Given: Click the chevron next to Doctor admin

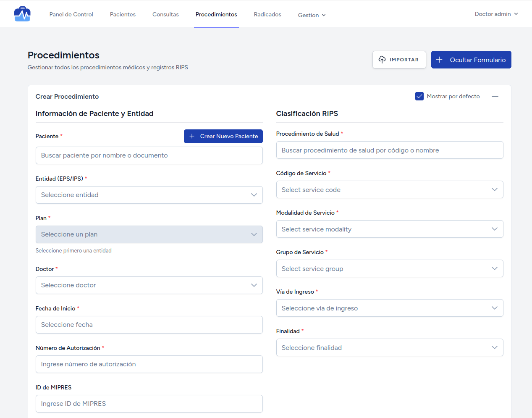Looking at the screenshot, I should pyautogui.click(x=516, y=14).
